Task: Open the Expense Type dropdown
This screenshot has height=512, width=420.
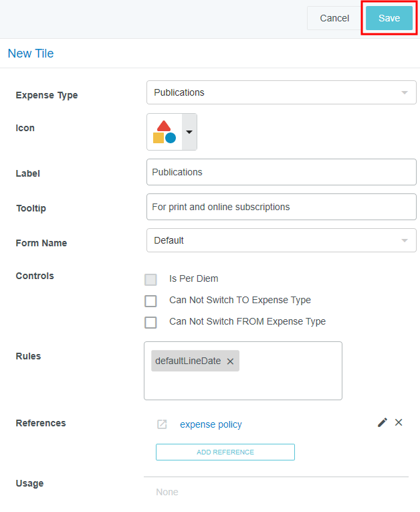Action: 281,92
